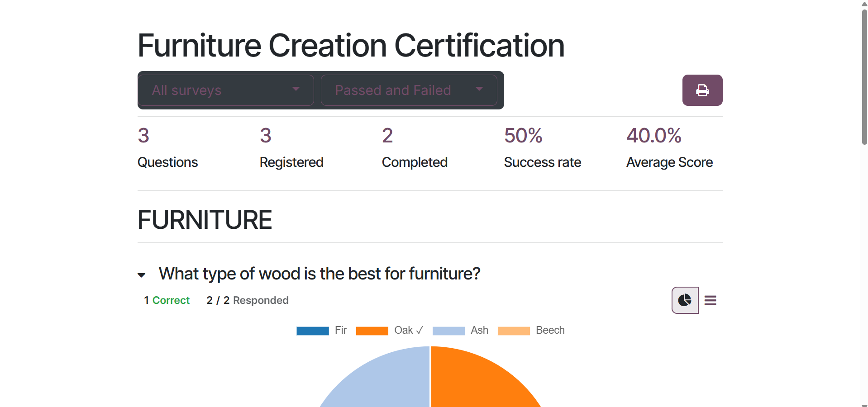Screen dimensions: 868x407
Task: Toggle the Ash legend entry
Action: tap(460, 331)
